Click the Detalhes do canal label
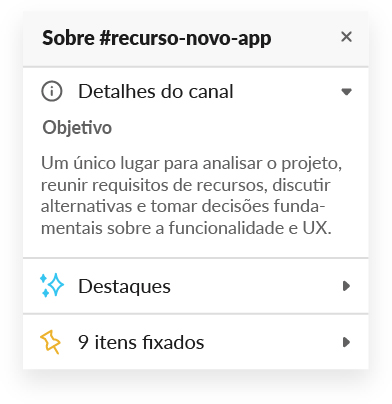This screenshot has width=392, height=404. pos(156,91)
